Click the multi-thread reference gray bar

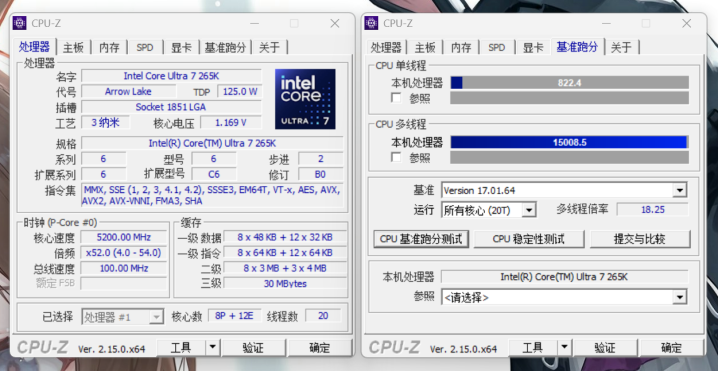[x=569, y=157]
